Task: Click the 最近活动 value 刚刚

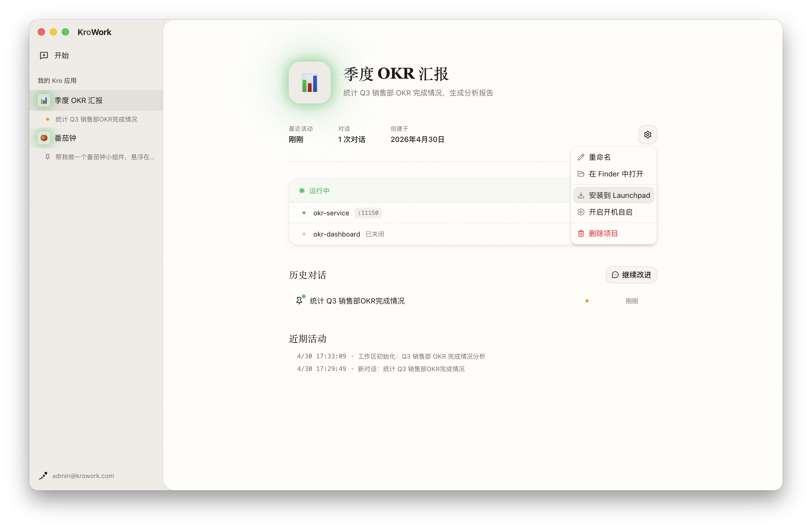Action: [296, 139]
